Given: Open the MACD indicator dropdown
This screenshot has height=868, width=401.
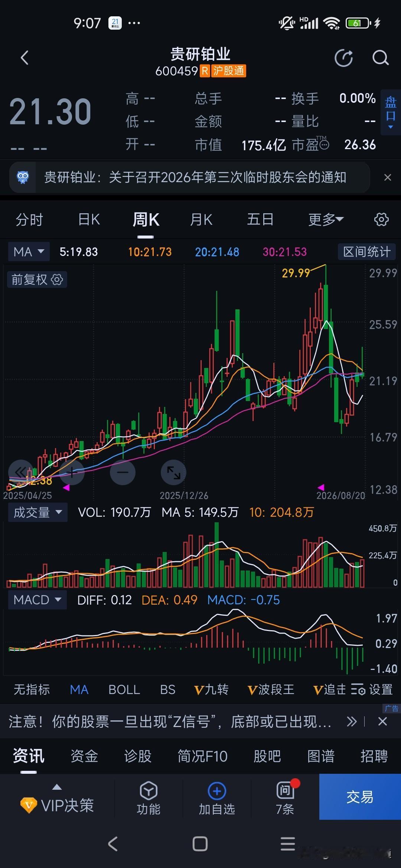Looking at the screenshot, I should [x=38, y=600].
